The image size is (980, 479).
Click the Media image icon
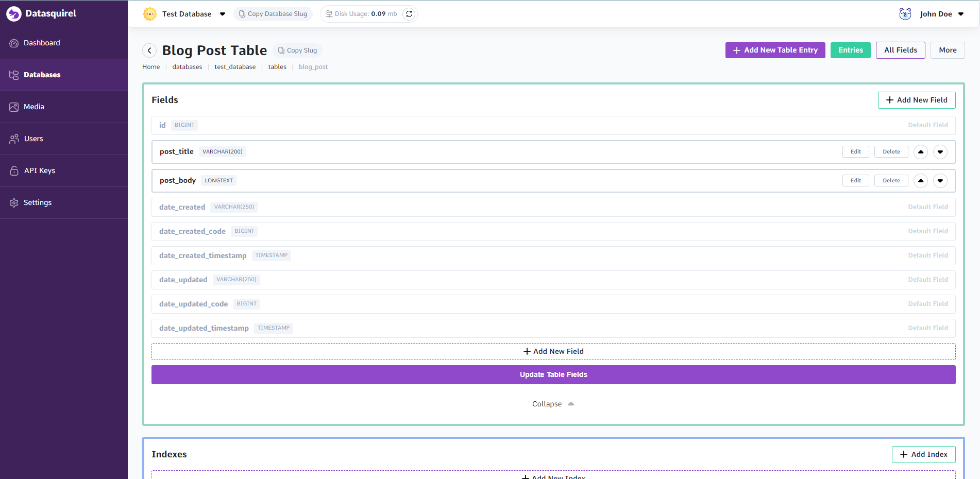tap(14, 107)
